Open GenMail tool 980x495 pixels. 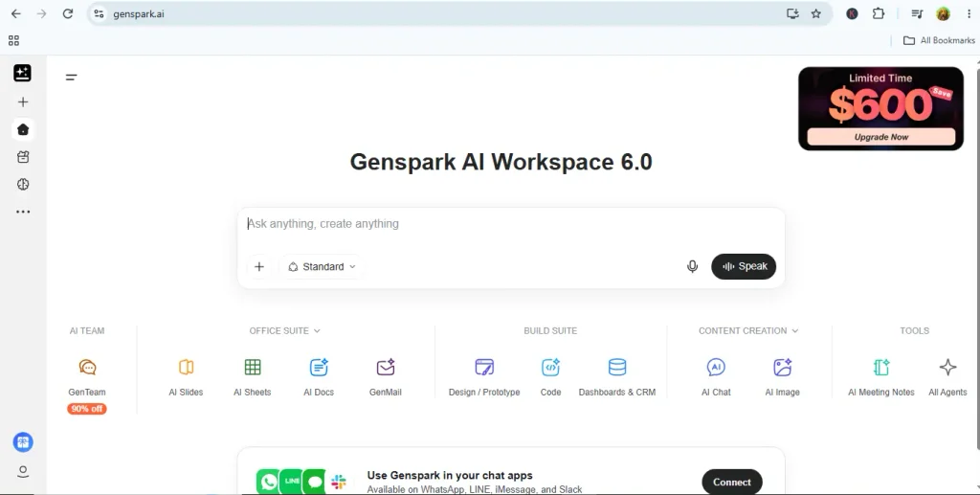click(386, 377)
